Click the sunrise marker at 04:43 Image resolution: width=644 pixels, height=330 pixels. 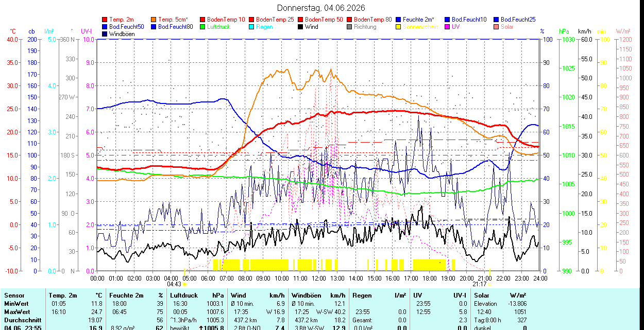point(184,284)
